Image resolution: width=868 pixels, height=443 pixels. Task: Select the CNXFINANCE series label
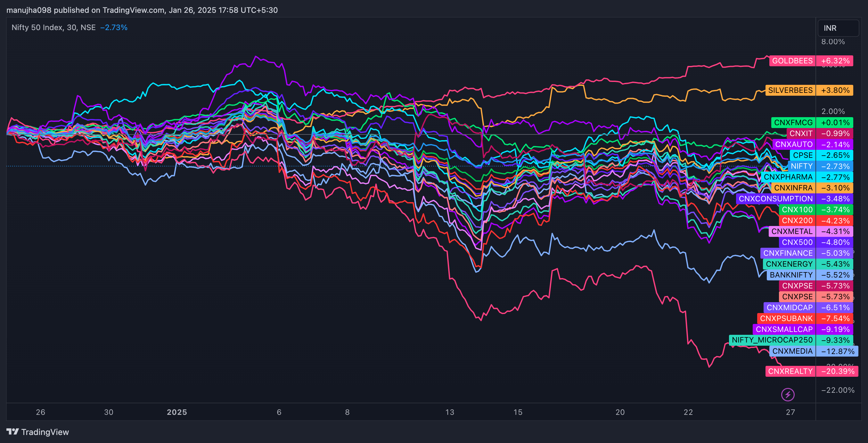[788, 253]
